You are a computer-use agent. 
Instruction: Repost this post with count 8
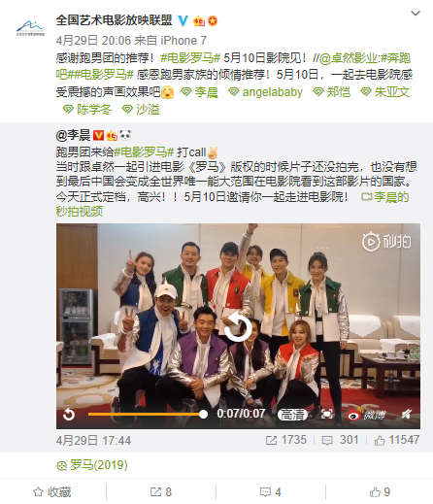pos(161,492)
